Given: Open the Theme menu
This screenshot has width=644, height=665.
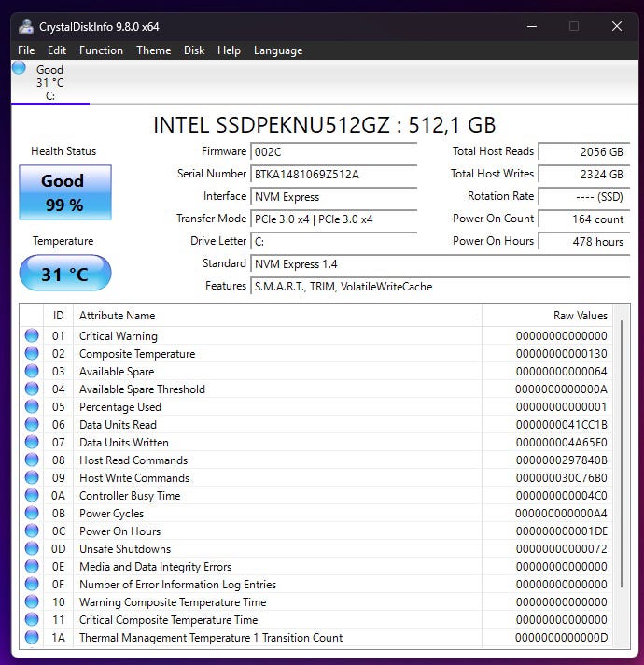Looking at the screenshot, I should [x=153, y=50].
